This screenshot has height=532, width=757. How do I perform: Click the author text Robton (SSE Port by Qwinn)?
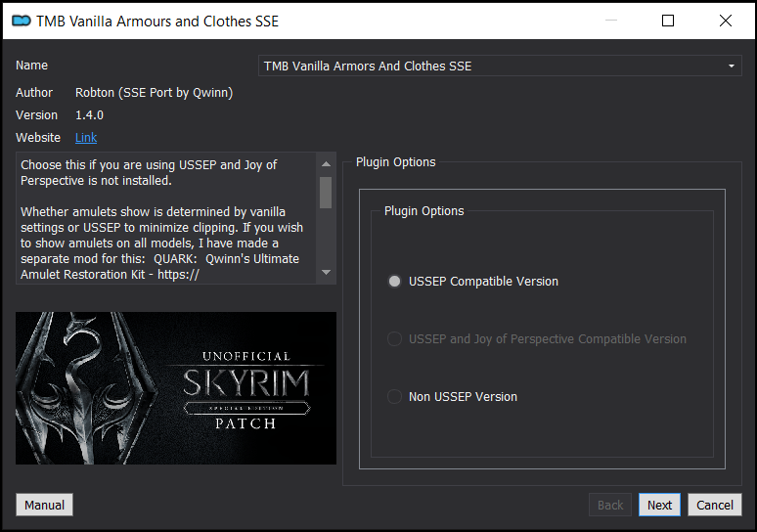154,93
